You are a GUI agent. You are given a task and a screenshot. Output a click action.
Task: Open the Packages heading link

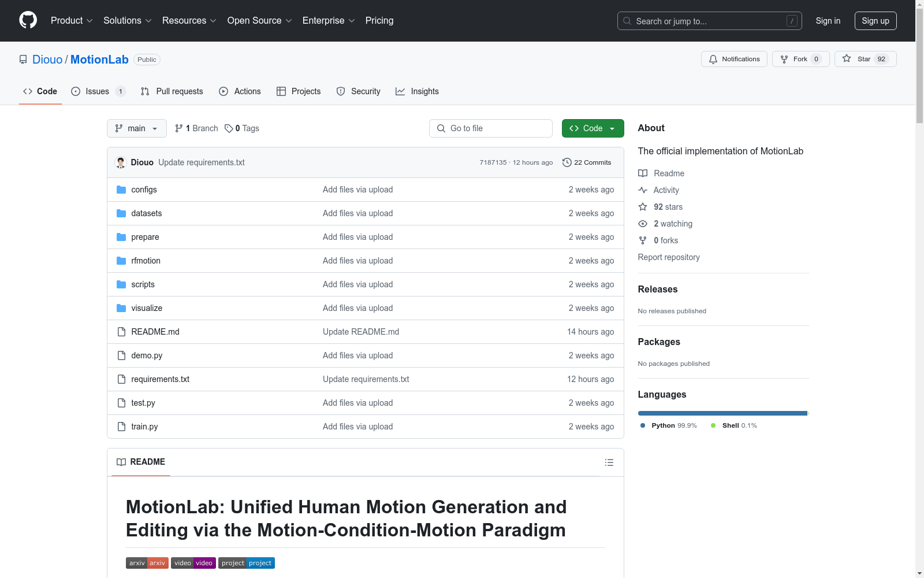659,342
